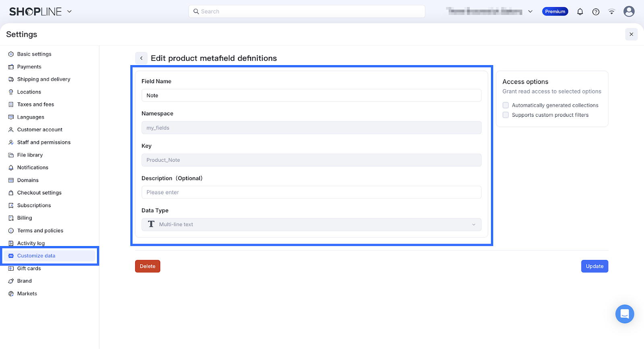The width and height of the screenshot is (644, 349).
Task: Expand the store name dropdown
Action: click(x=530, y=12)
